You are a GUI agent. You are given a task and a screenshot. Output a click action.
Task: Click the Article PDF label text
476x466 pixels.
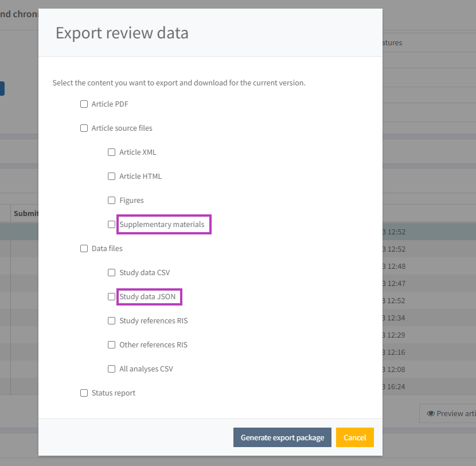110,104
